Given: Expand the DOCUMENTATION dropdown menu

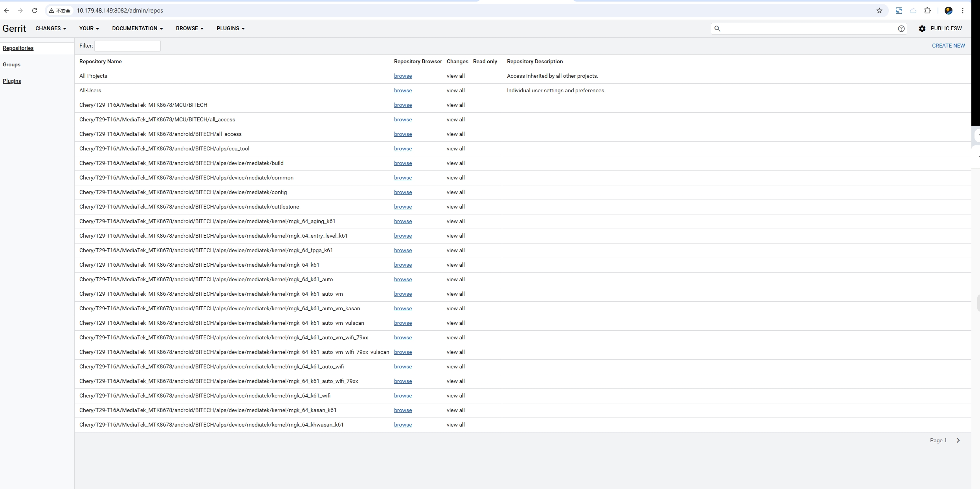Looking at the screenshot, I should pos(137,28).
